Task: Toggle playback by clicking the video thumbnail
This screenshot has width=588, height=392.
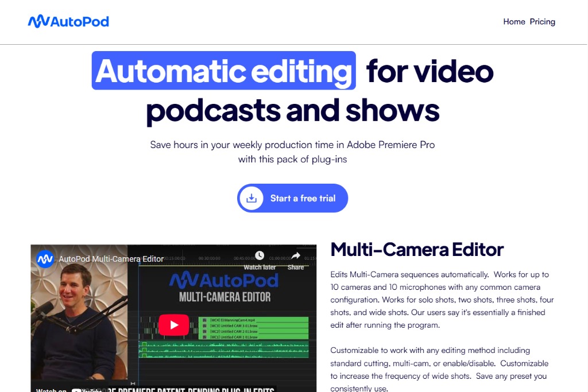Action: pos(175,324)
